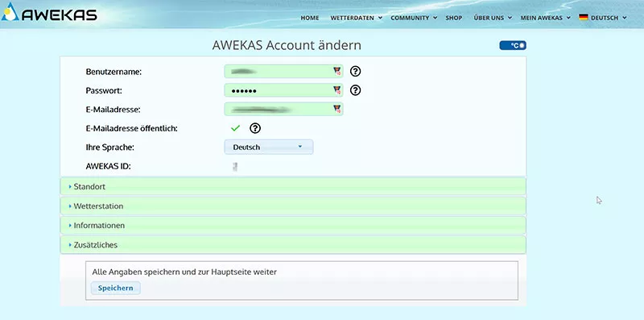Click password manager icon in Benutzername field

[x=336, y=71]
